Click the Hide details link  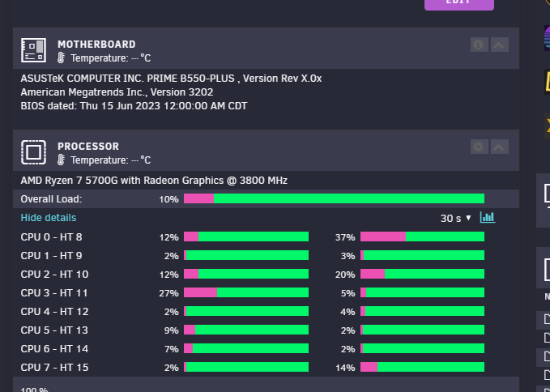[49, 218]
